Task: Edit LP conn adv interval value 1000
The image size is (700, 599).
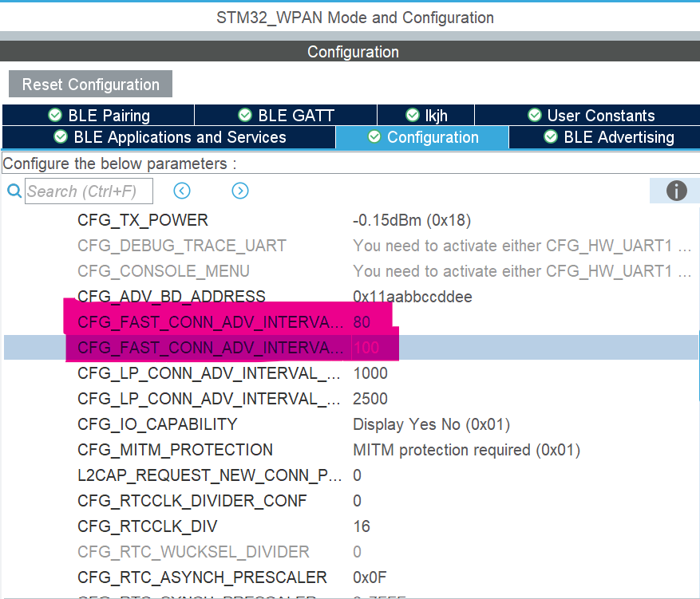Action: click(370, 373)
